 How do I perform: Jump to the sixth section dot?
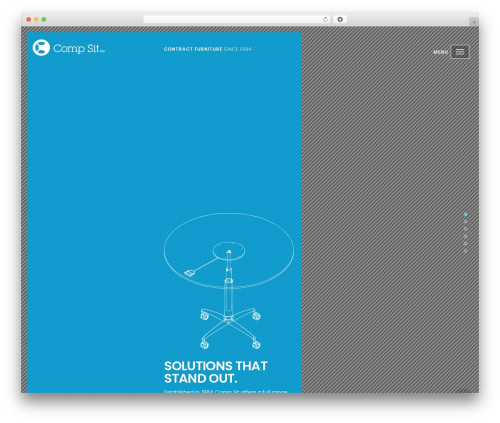coord(465,251)
